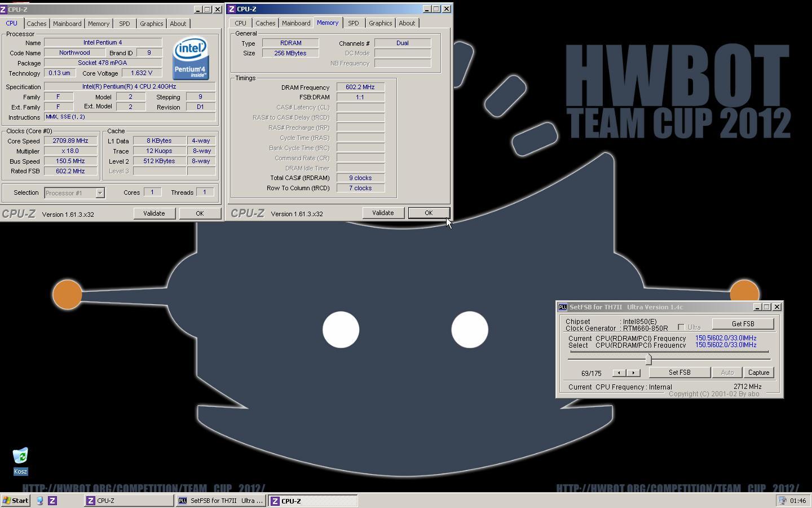
Task: Open SPD tab in left CPU-Z window
Action: 124,24
